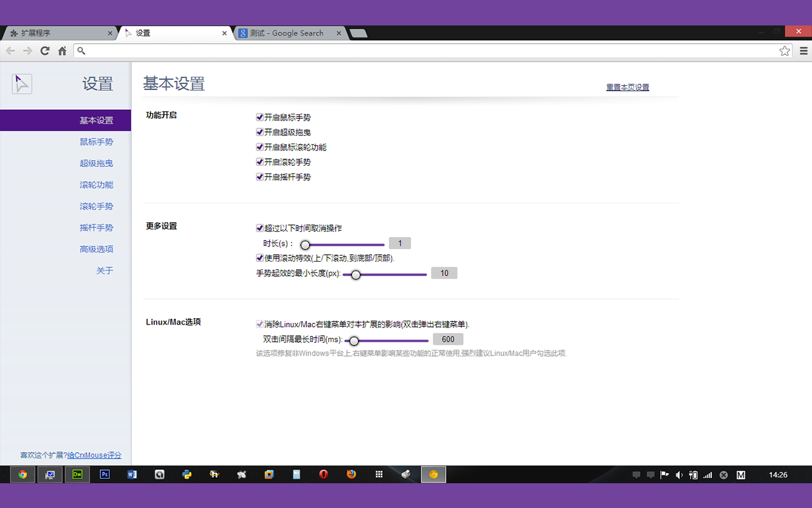The width and height of the screenshot is (812, 508).
Task: Disable 开启超级拖曳 checkbox
Action: click(x=259, y=132)
